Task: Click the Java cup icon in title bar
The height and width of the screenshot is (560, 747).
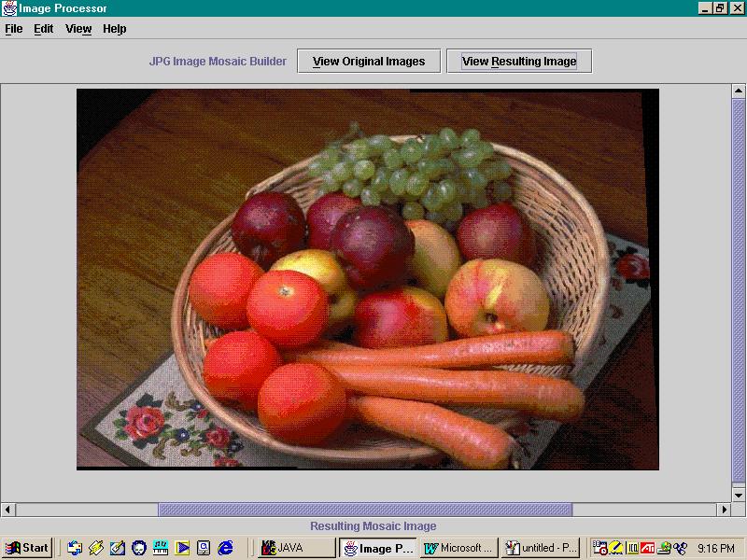Action: coord(9,8)
